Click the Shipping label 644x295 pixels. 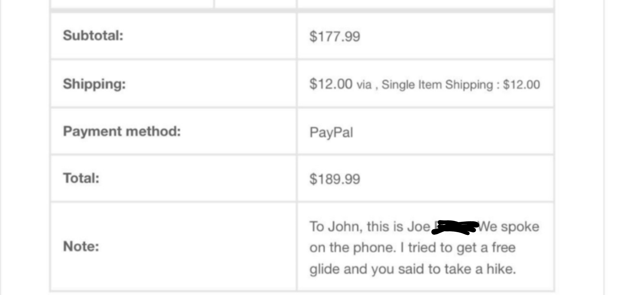94,84
